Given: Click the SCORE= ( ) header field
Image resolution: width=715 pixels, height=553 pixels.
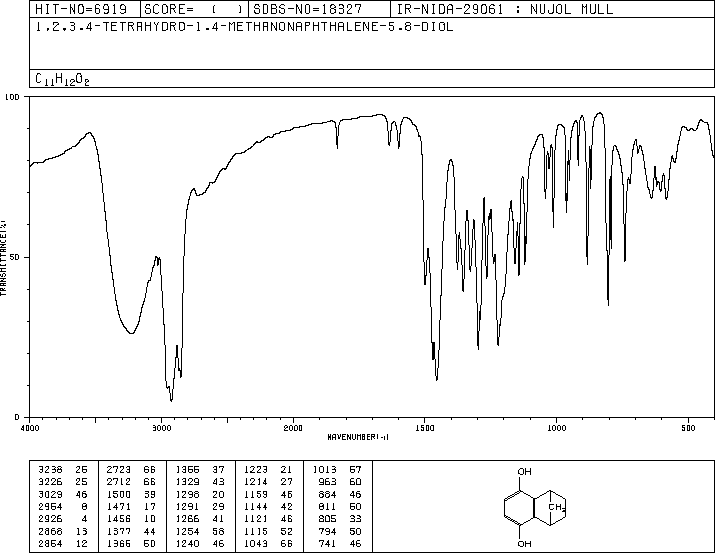Looking at the screenshot, I should [194, 9].
